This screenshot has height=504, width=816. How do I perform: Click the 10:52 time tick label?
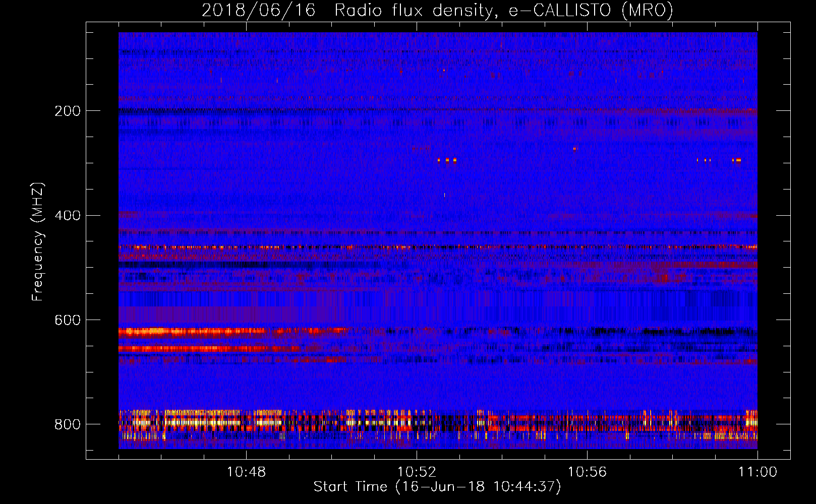[x=417, y=472]
